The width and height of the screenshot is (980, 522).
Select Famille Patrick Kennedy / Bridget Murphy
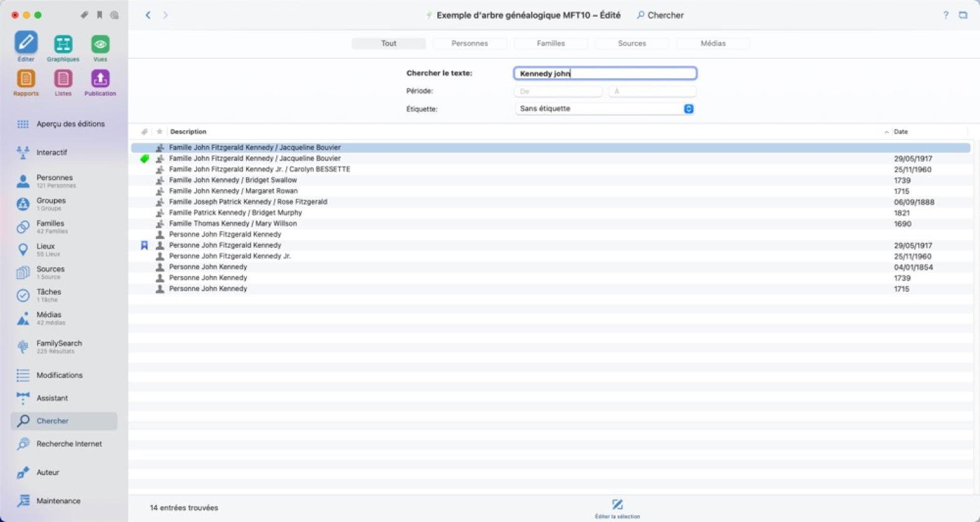(x=551, y=213)
